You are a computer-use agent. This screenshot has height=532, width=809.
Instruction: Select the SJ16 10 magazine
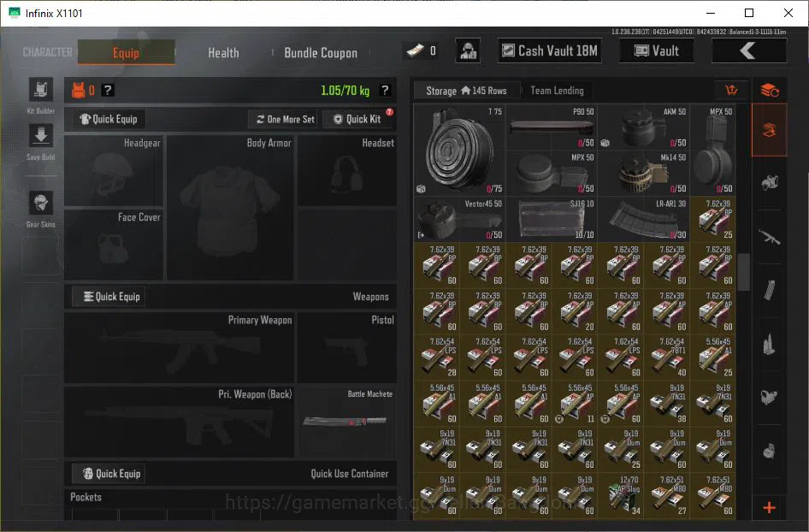[552, 219]
